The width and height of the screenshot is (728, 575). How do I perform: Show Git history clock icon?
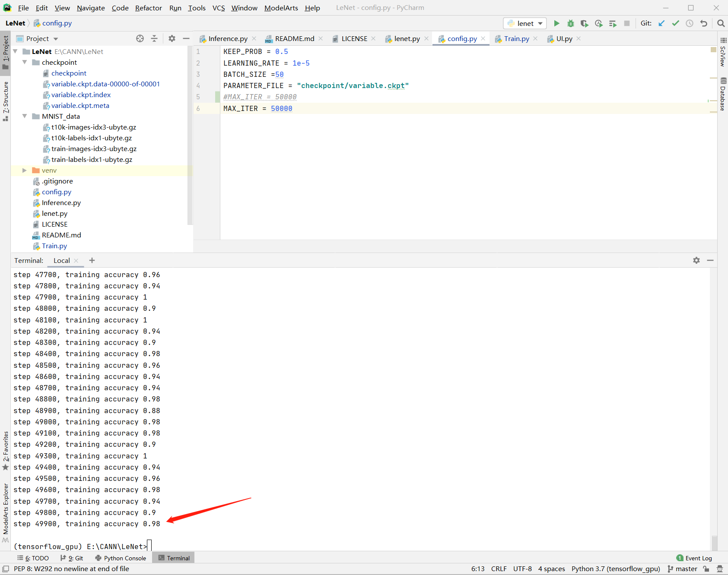(690, 23)
